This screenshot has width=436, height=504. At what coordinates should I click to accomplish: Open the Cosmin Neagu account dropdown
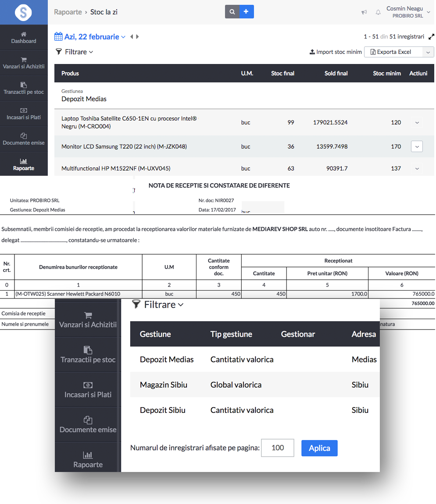click(x=408, y=12)
